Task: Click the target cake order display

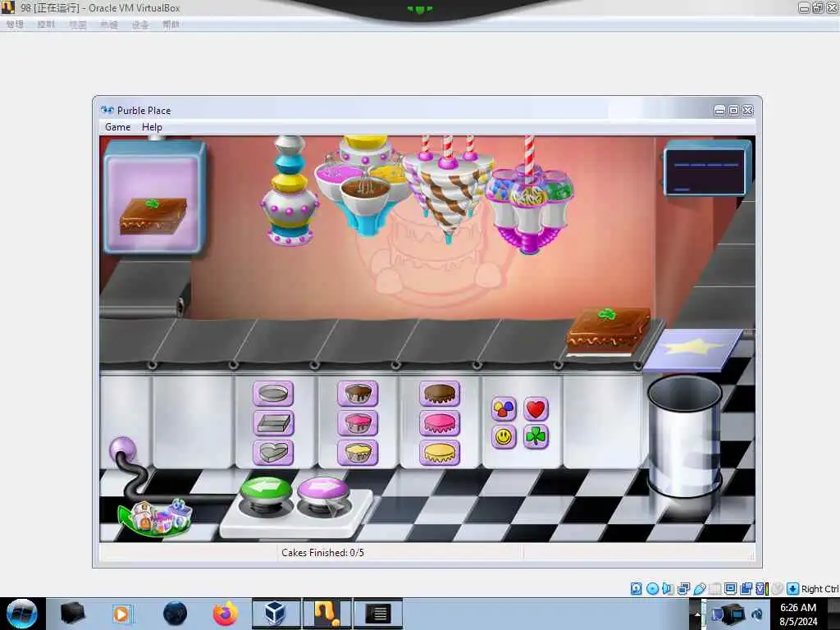Action: pyautogui.click(x=154, y=197)
